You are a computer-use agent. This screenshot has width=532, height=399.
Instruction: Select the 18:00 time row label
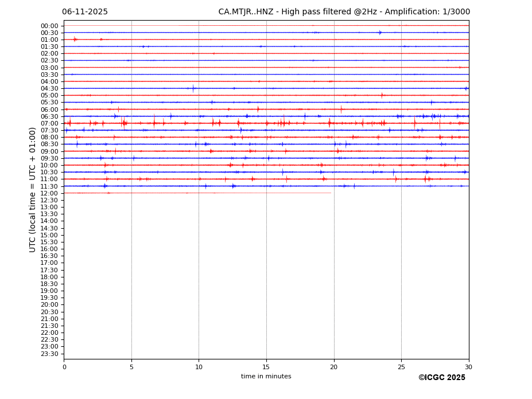pos(49,277)
